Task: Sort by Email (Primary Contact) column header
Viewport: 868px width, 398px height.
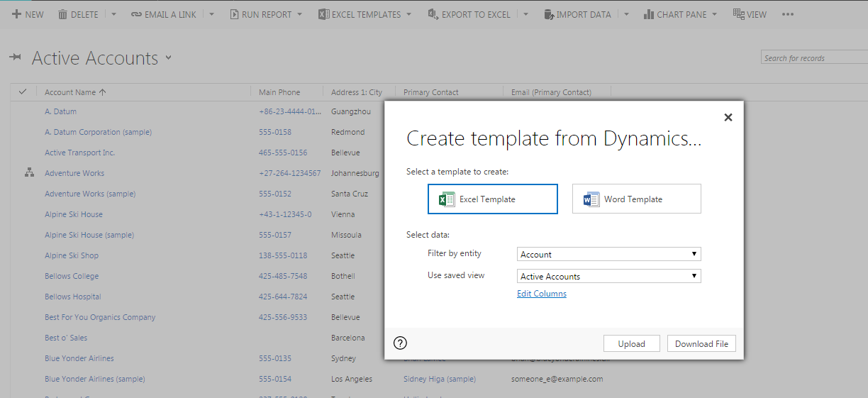Action: (551, 92)
